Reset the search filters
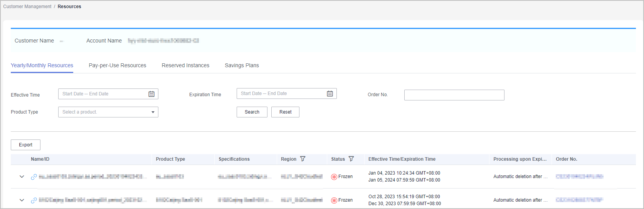 (x=285, y=112)
